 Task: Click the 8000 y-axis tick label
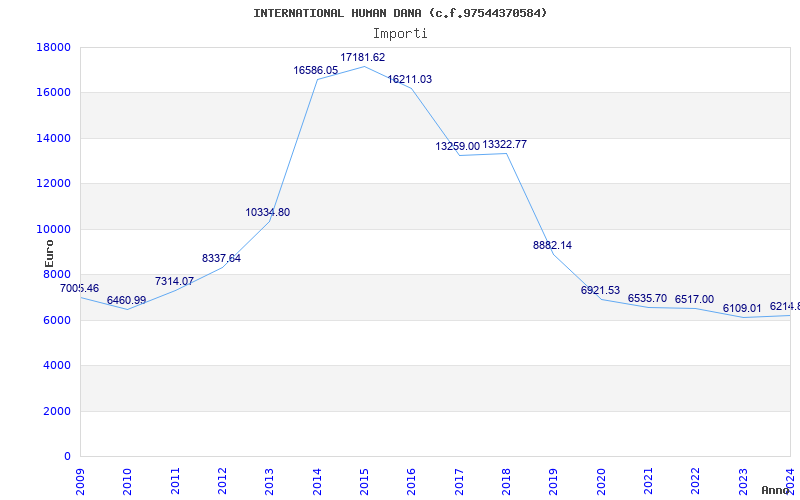pos(57,274)
